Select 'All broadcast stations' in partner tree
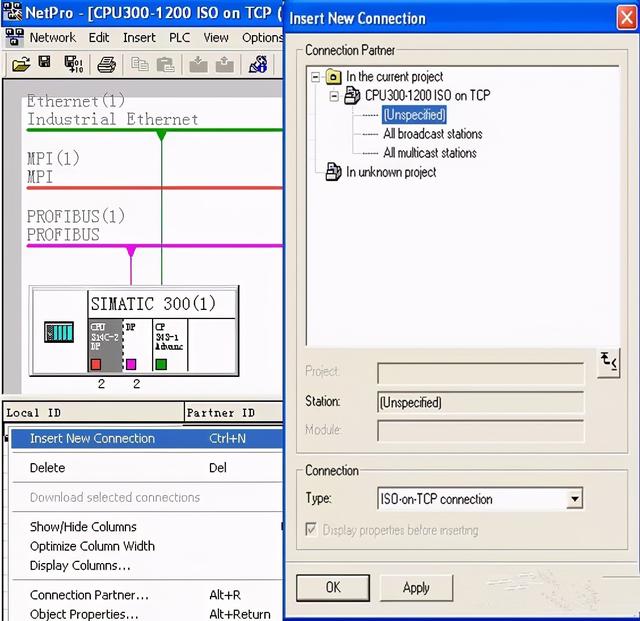This screenshot has height=621, width=640. click(x=432, y=134)
